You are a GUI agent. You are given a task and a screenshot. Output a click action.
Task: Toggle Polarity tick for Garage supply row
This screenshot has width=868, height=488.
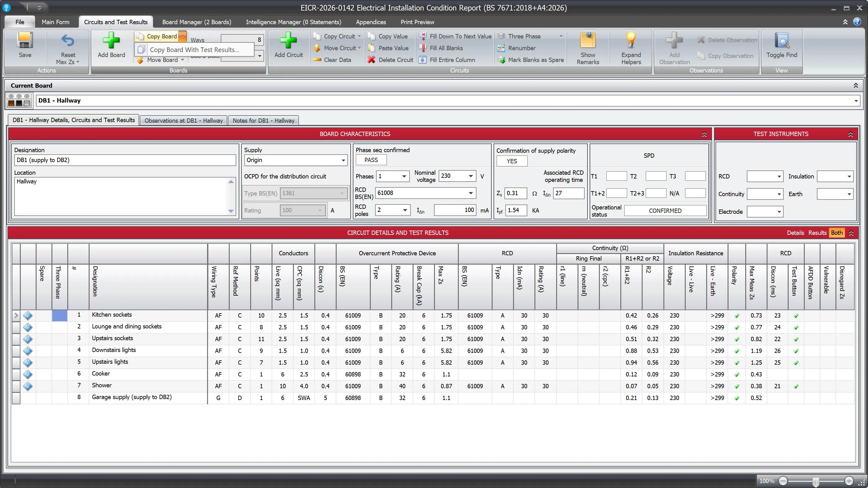(737, 398)
